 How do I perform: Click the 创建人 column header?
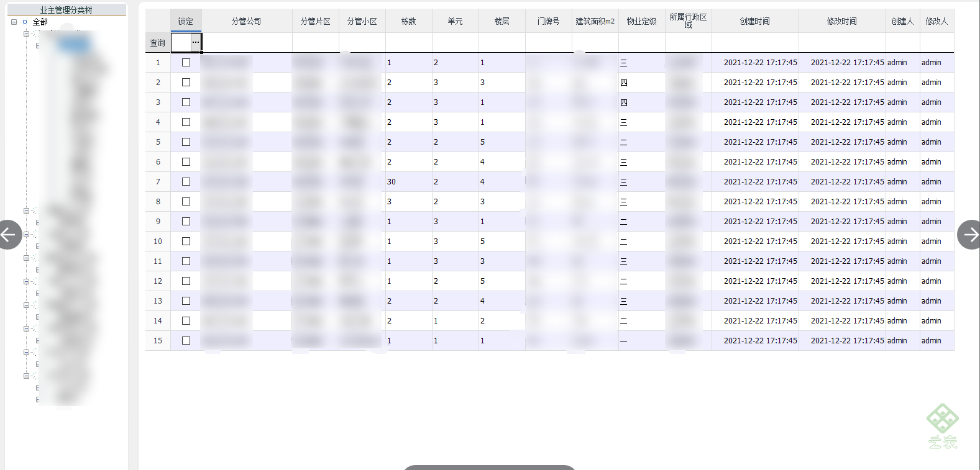coord(903,21)
